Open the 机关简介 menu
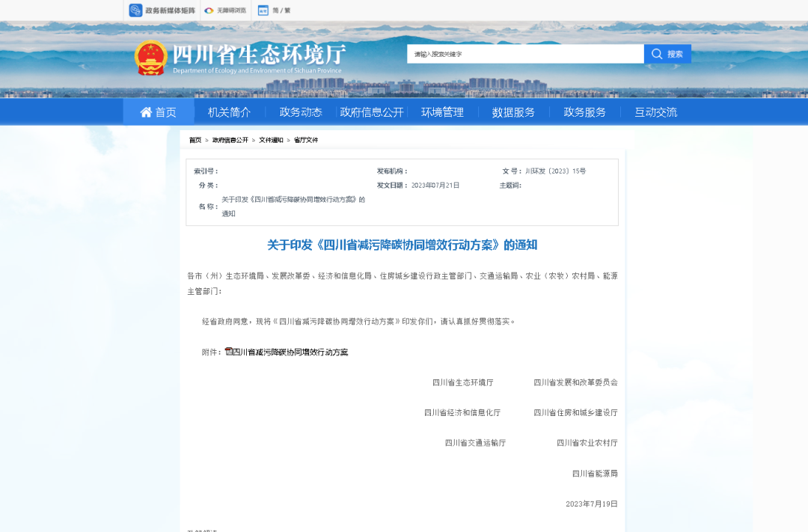 point(229,112)
